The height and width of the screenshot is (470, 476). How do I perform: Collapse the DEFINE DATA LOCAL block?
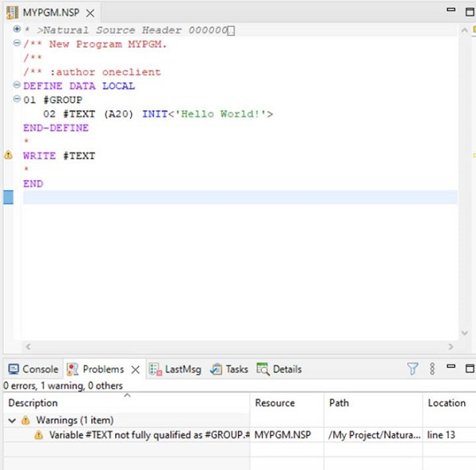17,85
